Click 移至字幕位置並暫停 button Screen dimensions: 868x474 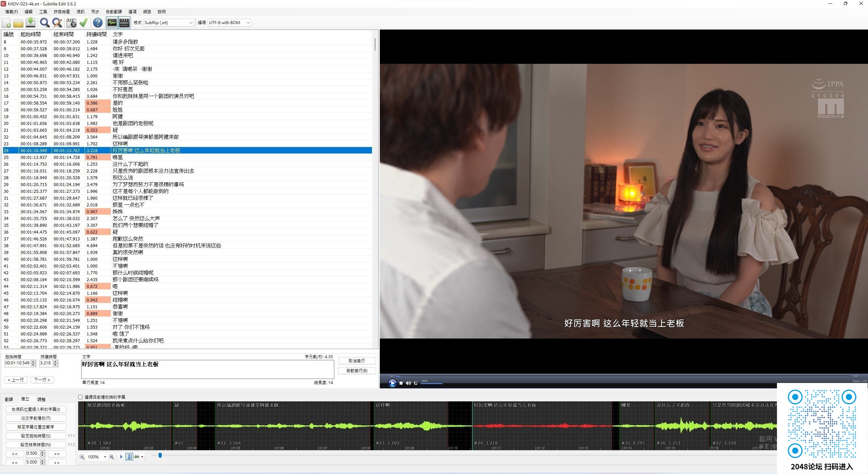coord(36,427)
